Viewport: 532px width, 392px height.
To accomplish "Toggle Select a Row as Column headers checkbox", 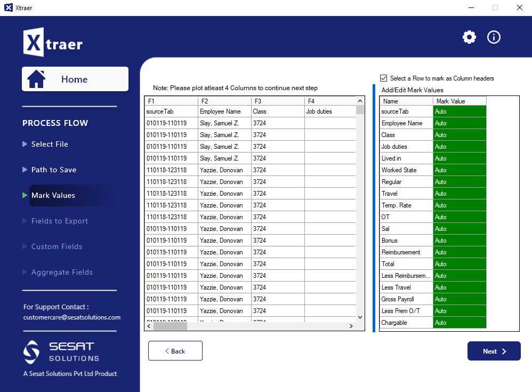I will point(384,78).
